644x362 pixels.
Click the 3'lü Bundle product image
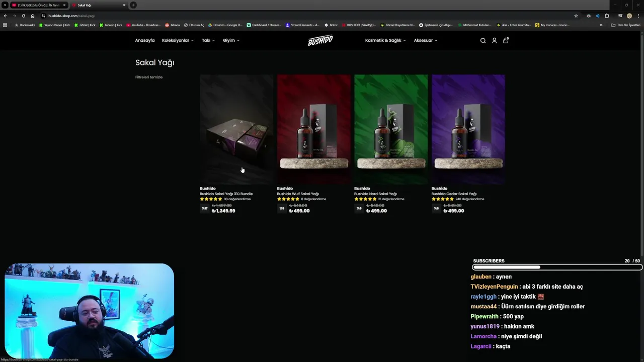[236, 129]
